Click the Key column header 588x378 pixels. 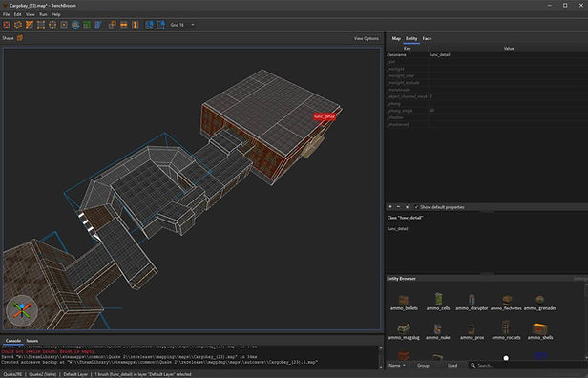pyautogui.click(x=408, y=49)
